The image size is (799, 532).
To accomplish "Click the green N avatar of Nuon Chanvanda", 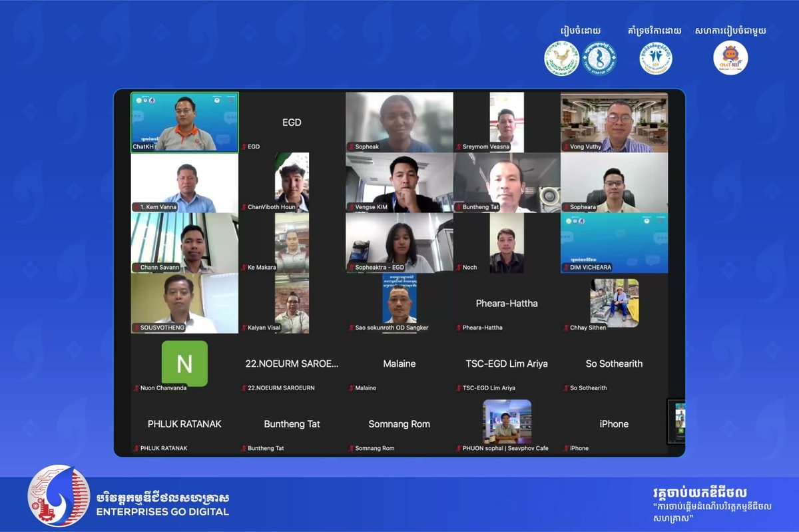I will tap(184, 364).
